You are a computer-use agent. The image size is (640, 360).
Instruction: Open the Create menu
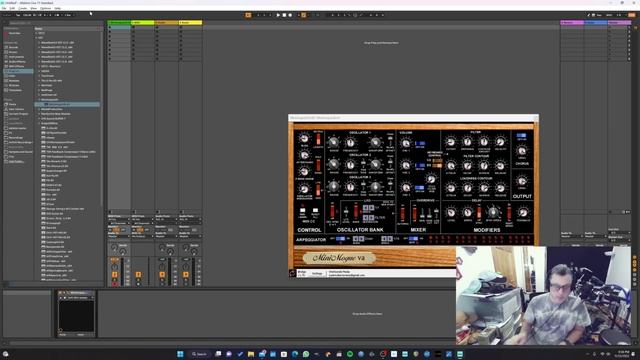click(x=23, y=8)
